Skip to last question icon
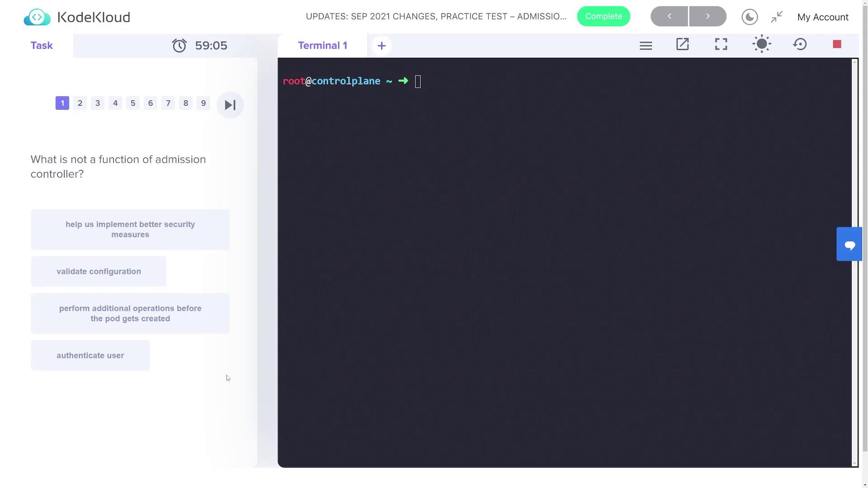Image resolution: width=868 pixels, height=488 pixels. [230, 105]
